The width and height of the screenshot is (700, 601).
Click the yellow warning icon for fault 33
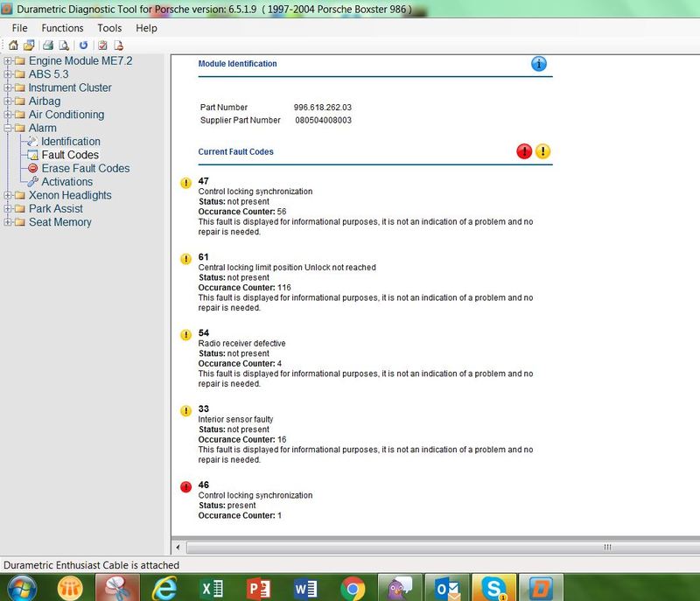(185, 411)
